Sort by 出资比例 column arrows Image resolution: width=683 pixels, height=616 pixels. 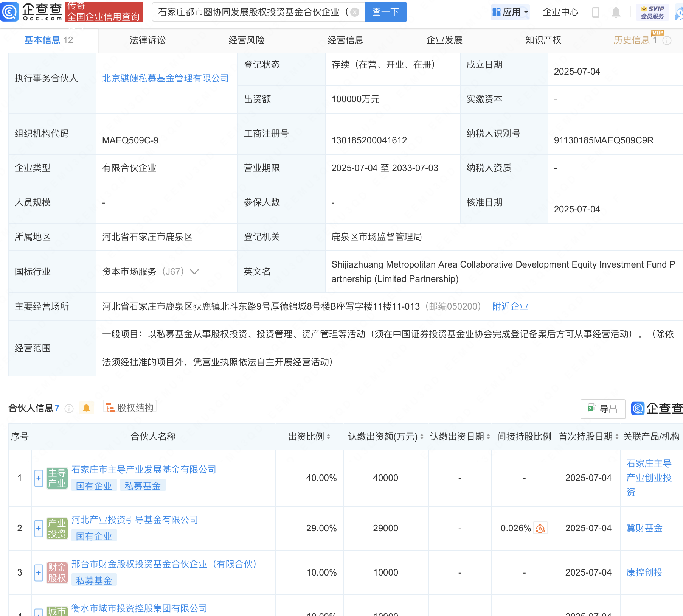(328, 437)
